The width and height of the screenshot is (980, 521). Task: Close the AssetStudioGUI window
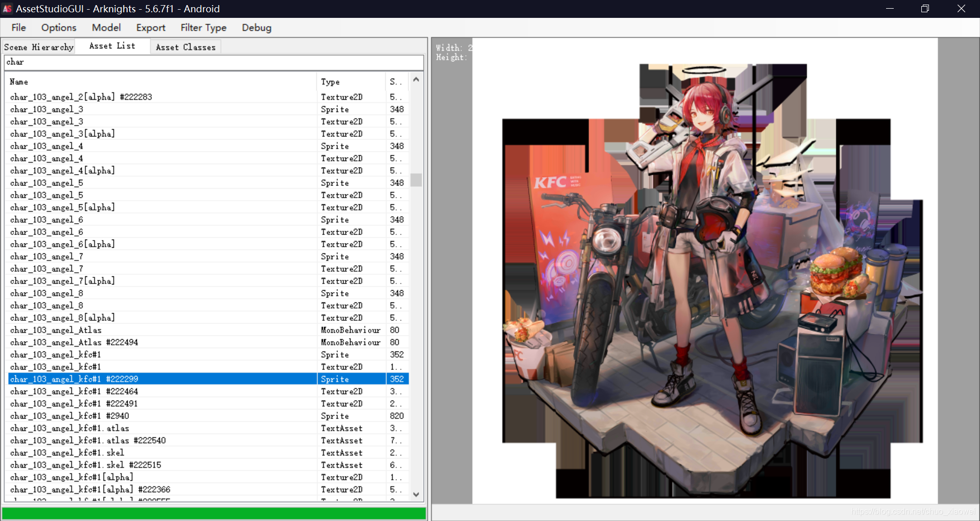(961, 9)
